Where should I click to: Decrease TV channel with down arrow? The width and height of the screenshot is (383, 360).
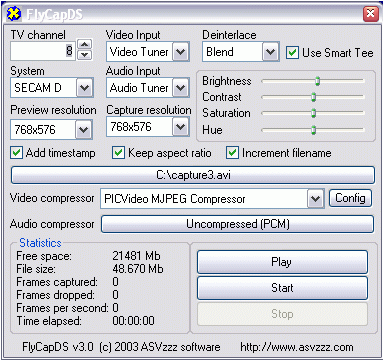click(85, 55)
